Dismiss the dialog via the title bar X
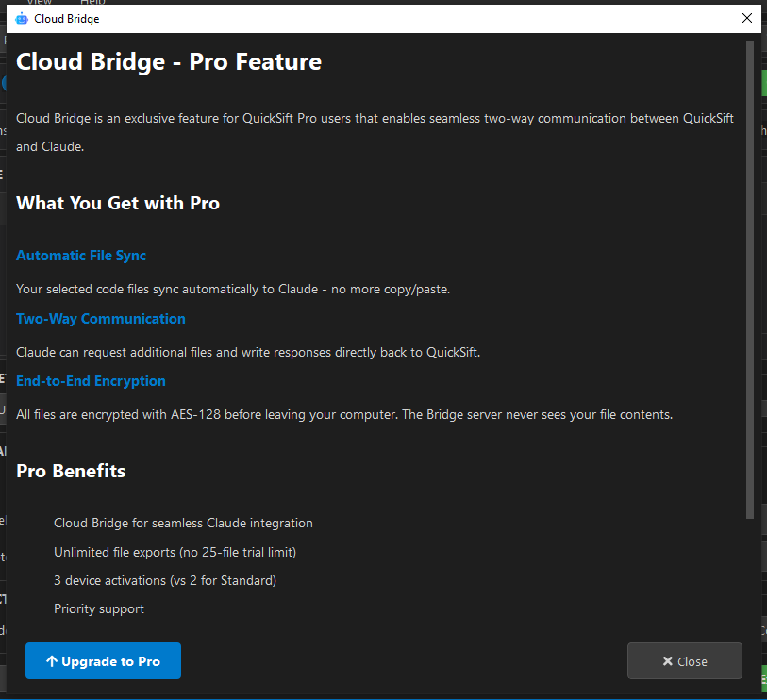 (746, 18)
